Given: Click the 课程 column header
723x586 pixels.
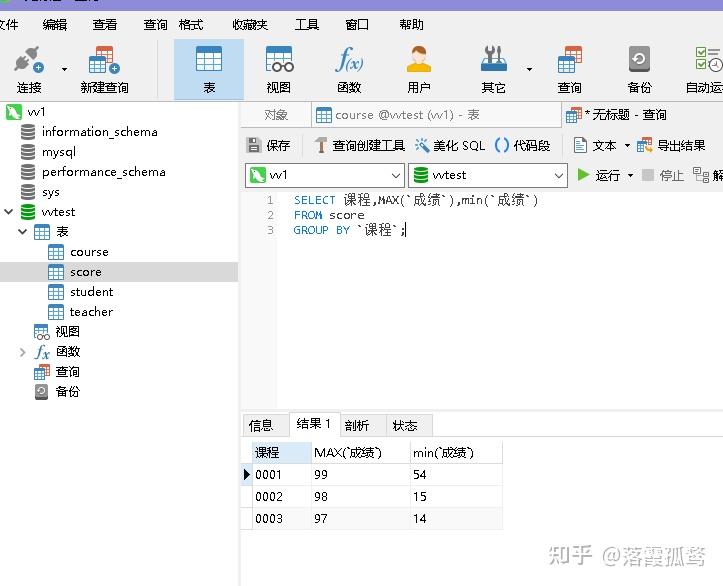Looking at the screenshot, I should (x=282, y=453).
